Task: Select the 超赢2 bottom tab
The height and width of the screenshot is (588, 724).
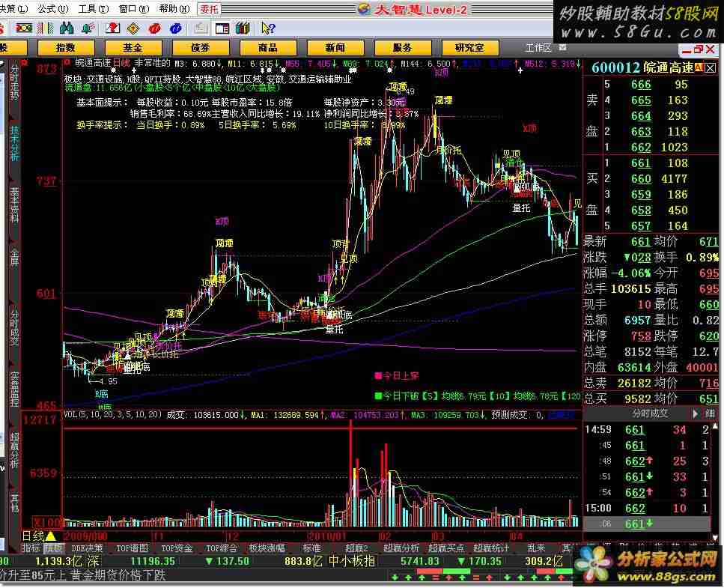Action: pyautogui.click(x=356, y=548)
